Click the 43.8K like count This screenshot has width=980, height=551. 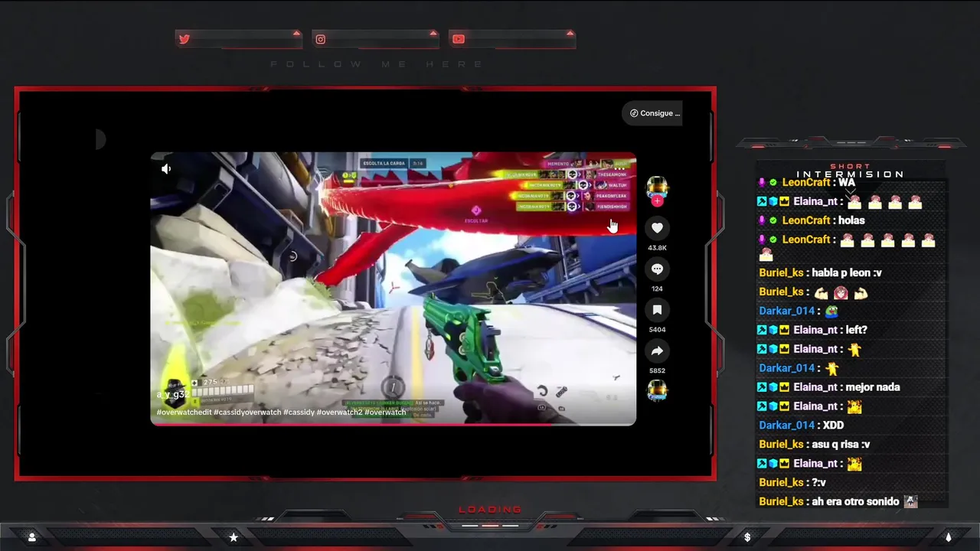[657, 248]
